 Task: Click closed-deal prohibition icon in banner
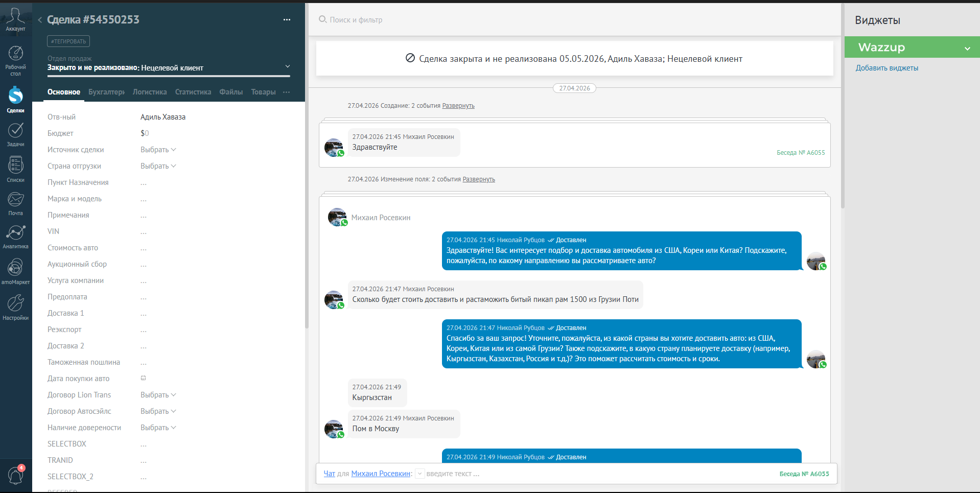410,58
